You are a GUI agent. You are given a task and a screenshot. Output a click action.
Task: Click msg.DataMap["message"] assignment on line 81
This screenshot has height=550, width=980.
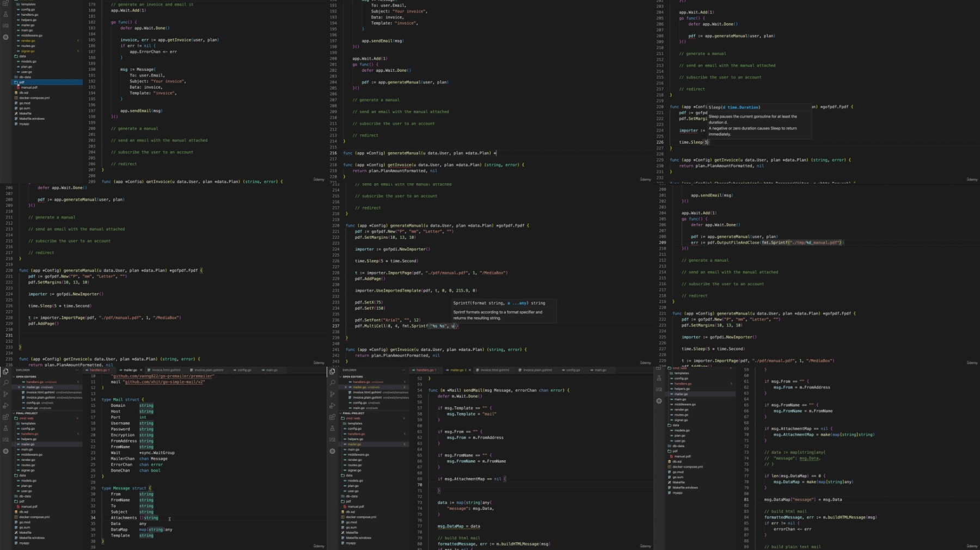click(x=803, y=499)
